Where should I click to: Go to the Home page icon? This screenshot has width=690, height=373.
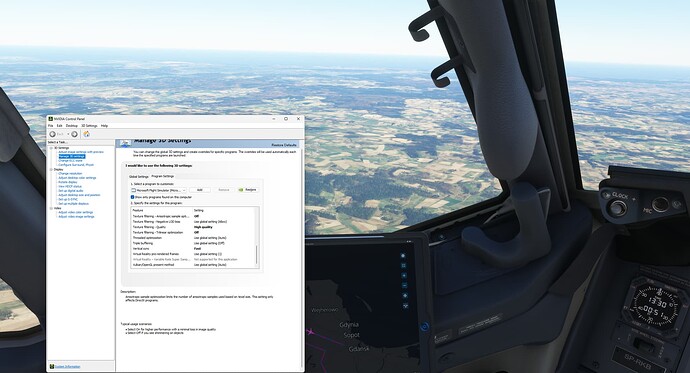tap(87, 134)
